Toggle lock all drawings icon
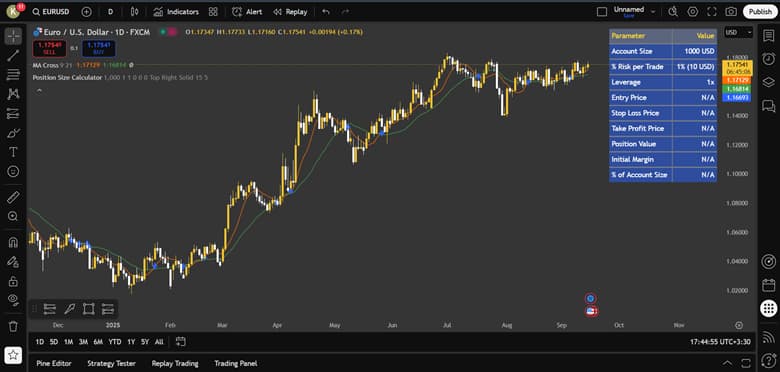 (x=13, y=281)
